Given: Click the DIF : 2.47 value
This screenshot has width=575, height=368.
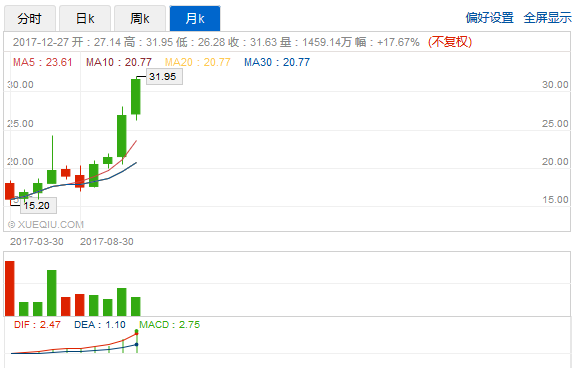Looking at the screenshot, I should click(x=37, y=325).
